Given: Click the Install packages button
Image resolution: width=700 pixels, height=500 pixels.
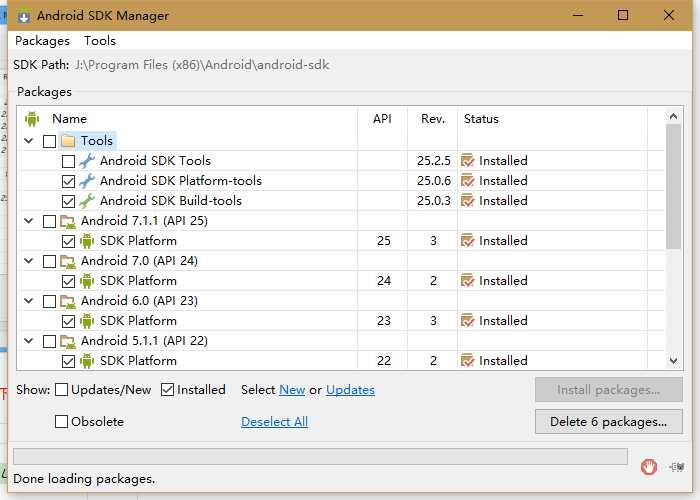Looking at the screenshot, I should [608, 390].
